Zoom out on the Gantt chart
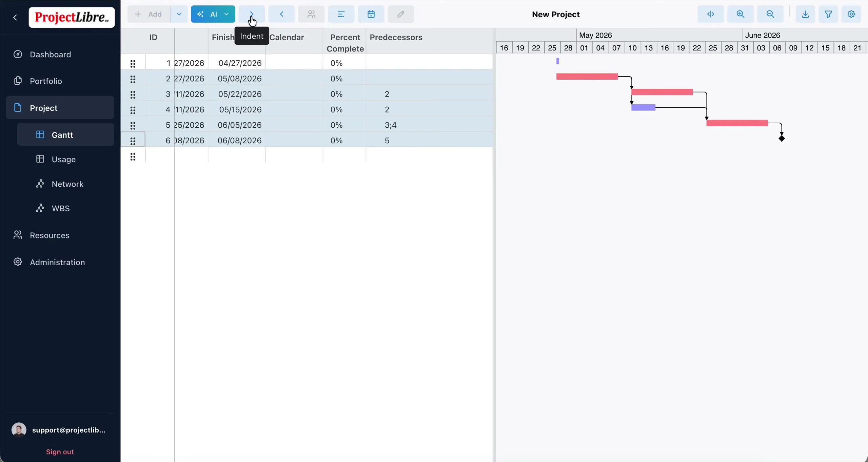This screenshot has height=462, width=868. (770, 14)
